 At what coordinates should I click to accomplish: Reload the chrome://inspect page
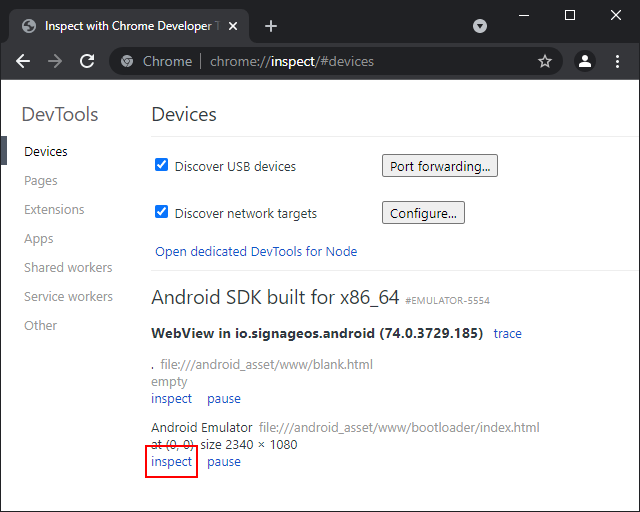click(87, 62)
